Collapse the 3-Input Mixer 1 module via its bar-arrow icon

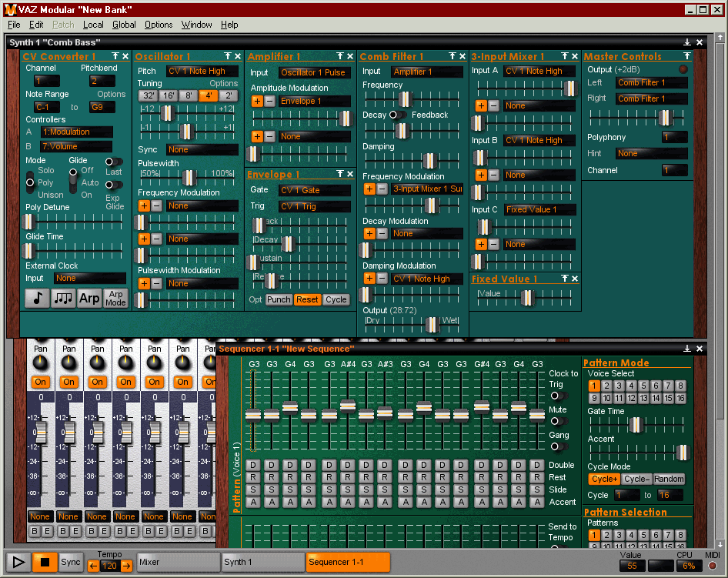point(565,56)
